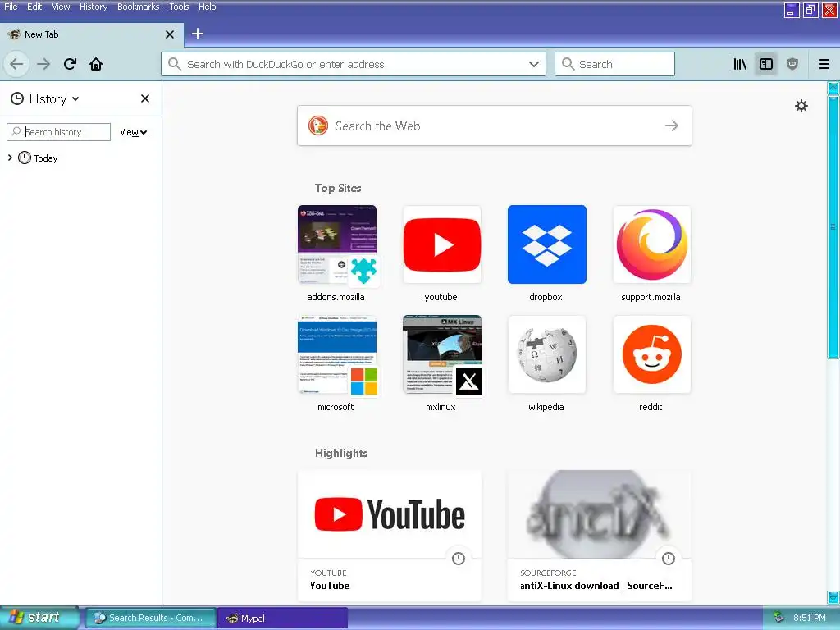The width and height of the screenshot is (840, 630).
Task: Click the Top Sites section heading
Action: (338, 188)
